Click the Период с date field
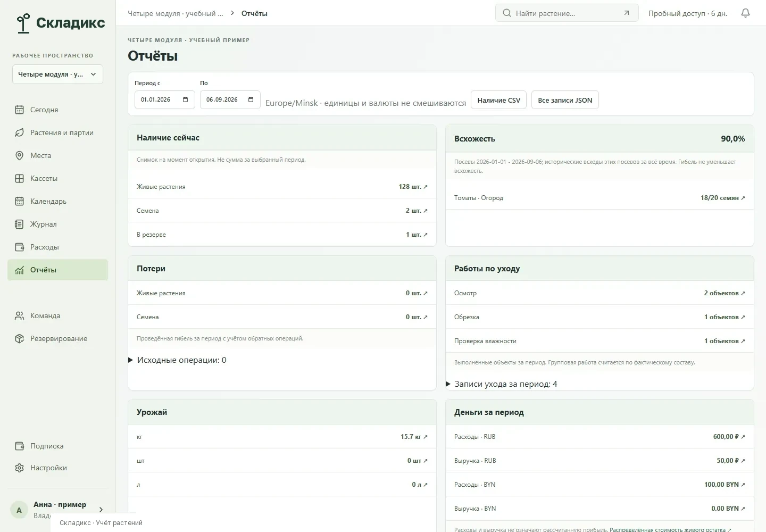 coord(165,99)
